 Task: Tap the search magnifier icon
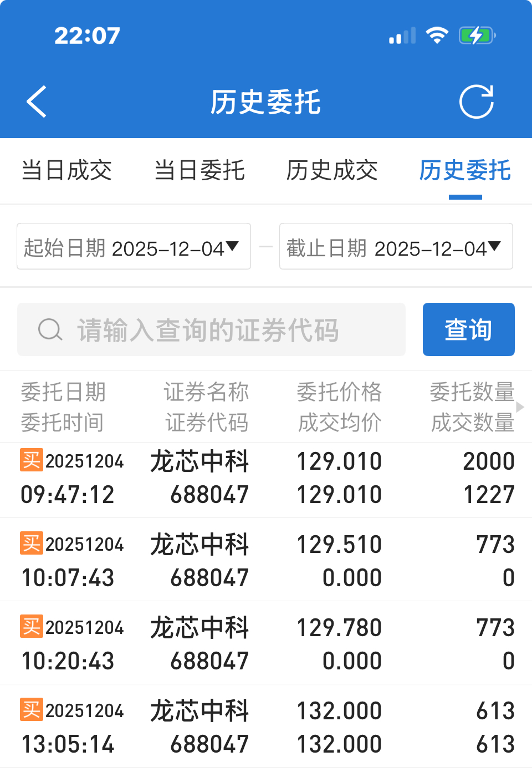(50, 329)
